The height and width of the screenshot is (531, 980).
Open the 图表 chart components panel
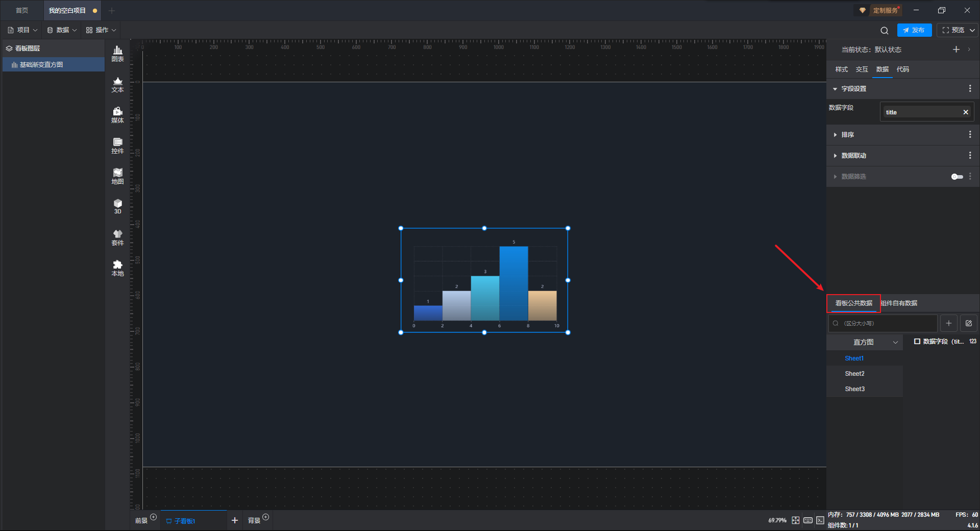pyautogui.click(x=117, y=54)
